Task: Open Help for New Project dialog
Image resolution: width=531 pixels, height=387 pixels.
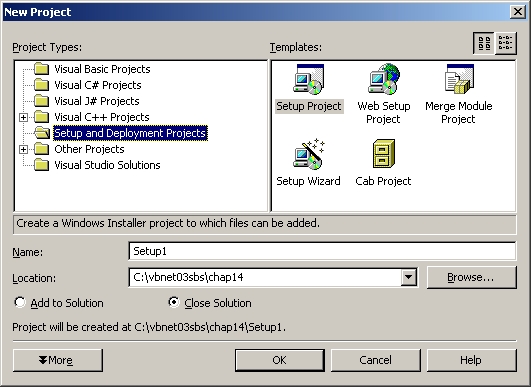Action: (471, 360)
